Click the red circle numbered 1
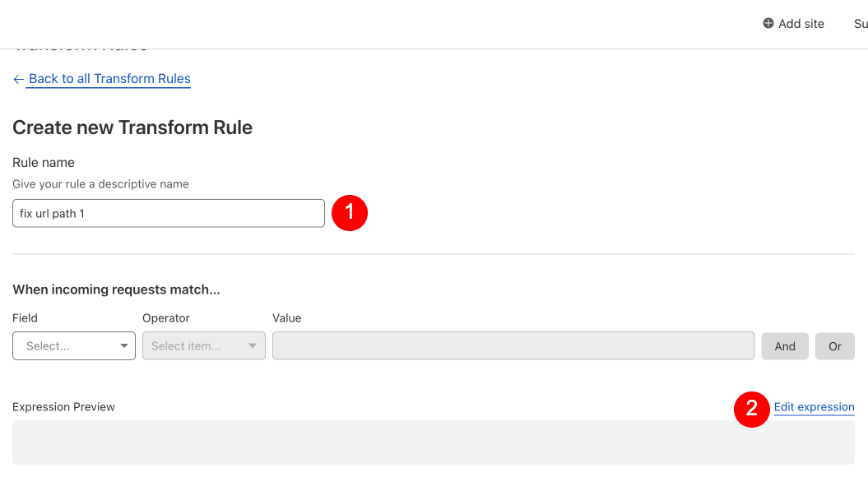 point(350,213)
